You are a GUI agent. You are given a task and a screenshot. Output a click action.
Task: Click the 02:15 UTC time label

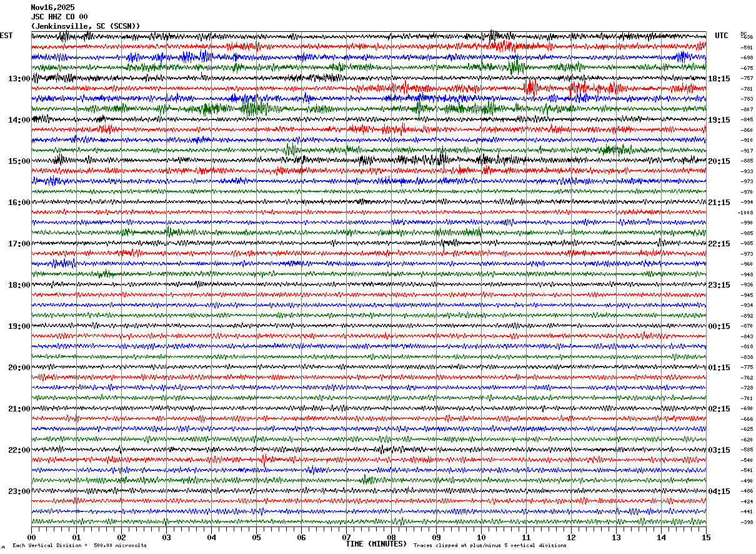(719, 409)
